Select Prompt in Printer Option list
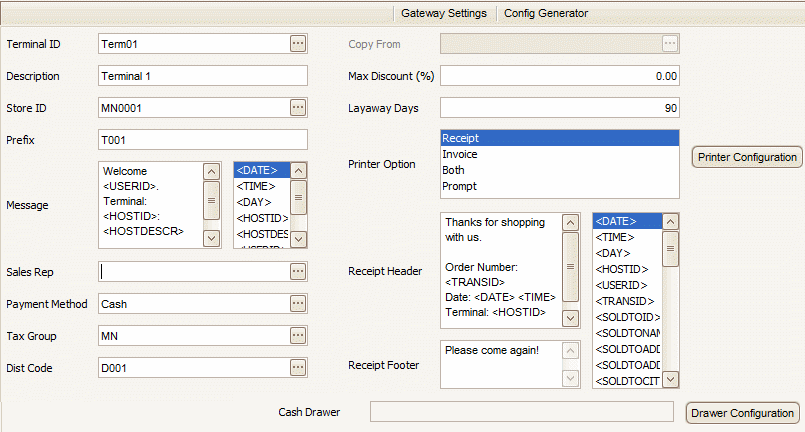The height and width of the screenshot is (432, 805). (459, 187)
